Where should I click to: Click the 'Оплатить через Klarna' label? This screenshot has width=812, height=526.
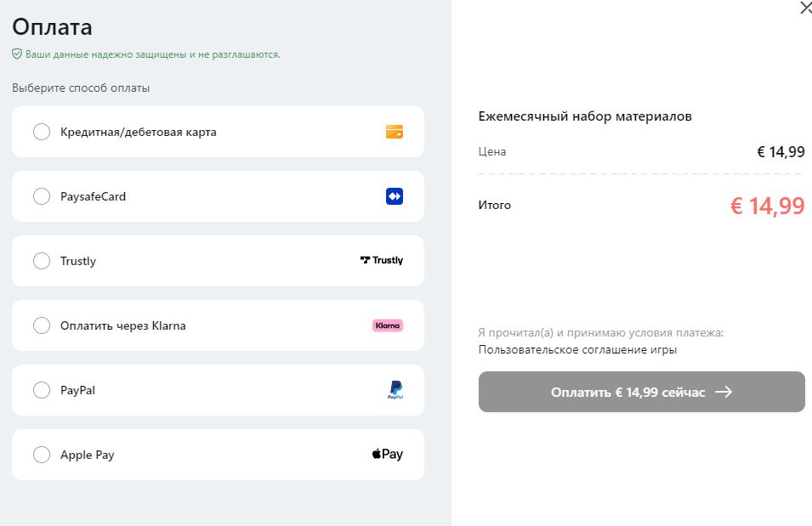[x=123, y=325]
